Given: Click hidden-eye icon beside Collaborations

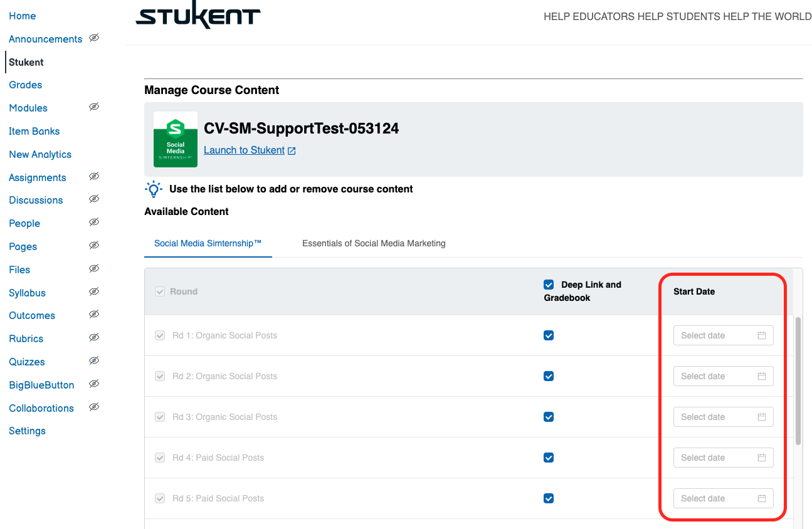Looking at the screenshot, I should [94, 407].
